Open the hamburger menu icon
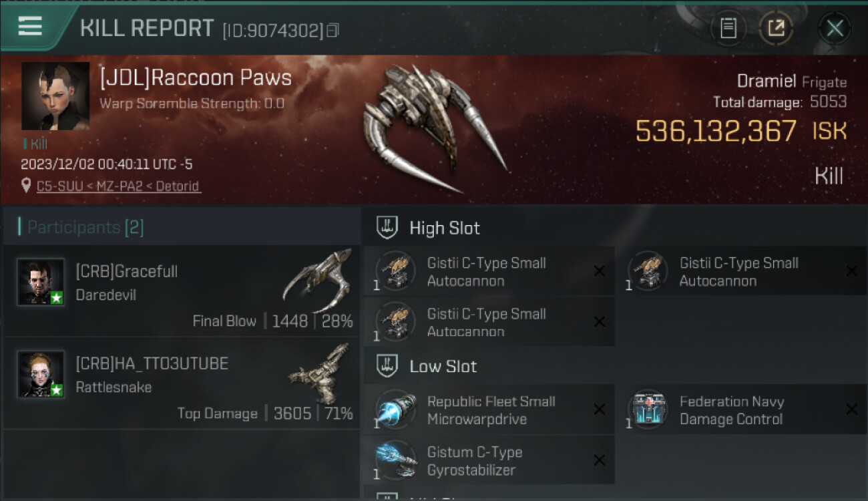868x501 pixels. [x=30, y=27]
